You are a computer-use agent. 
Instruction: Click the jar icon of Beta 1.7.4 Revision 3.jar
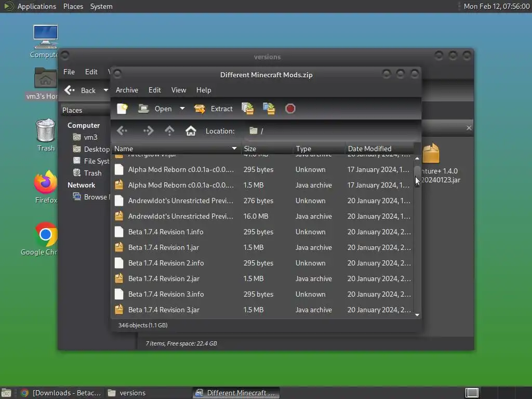pos(119,310)
